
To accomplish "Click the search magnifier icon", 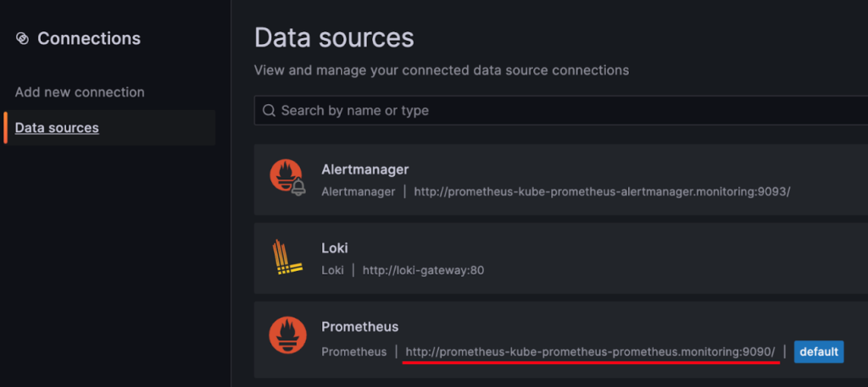I will click(x=269, y=111).
